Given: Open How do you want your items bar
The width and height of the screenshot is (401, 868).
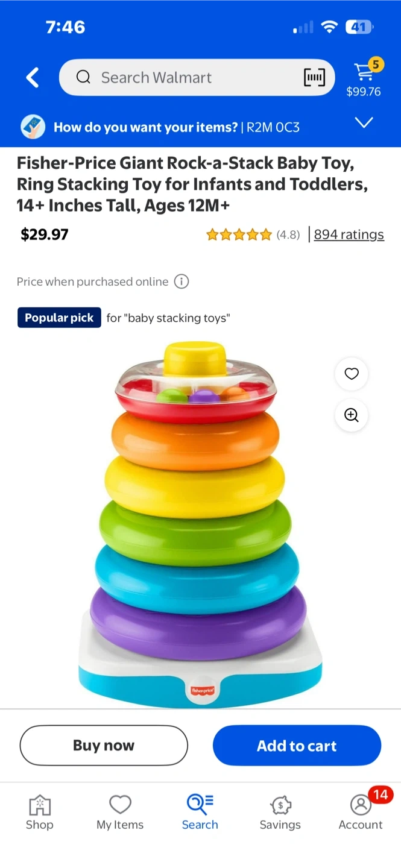Looking at the screenshot, I should pyautogui.click(x=200, y=127).
